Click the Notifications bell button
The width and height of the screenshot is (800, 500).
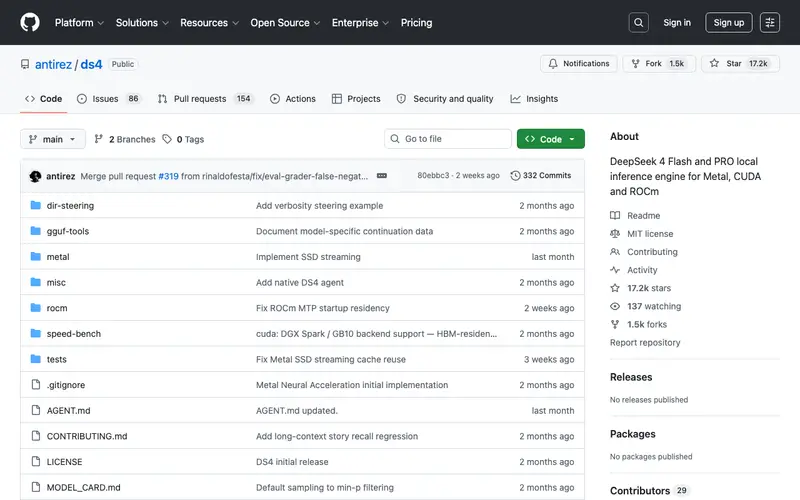point(579,63)
